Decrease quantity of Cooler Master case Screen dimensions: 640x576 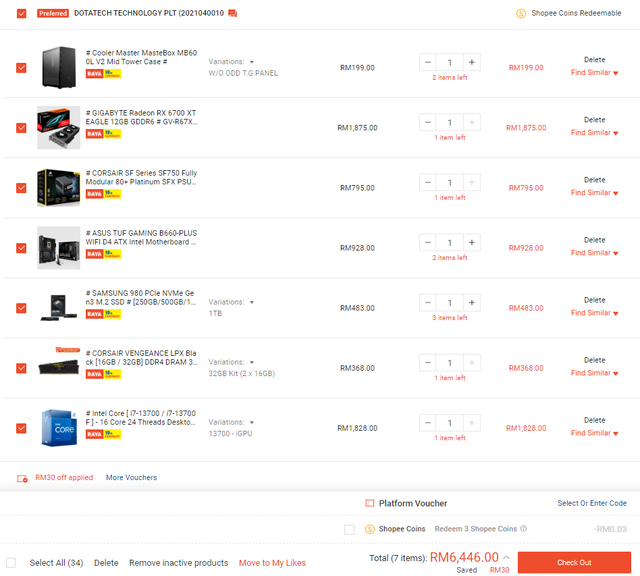point(428,62)
